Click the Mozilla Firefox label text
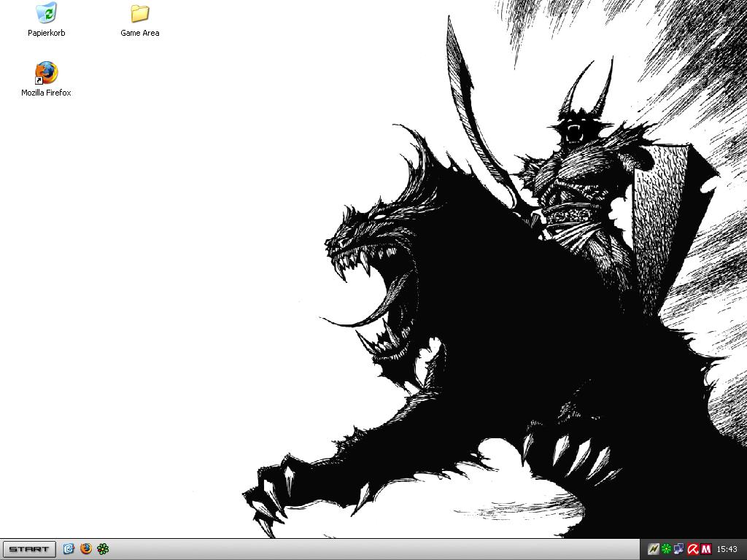747x560 pixels. (46, 93)
